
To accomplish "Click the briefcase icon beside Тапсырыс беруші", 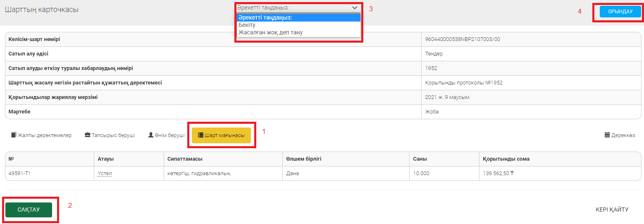I will (88, 135).
